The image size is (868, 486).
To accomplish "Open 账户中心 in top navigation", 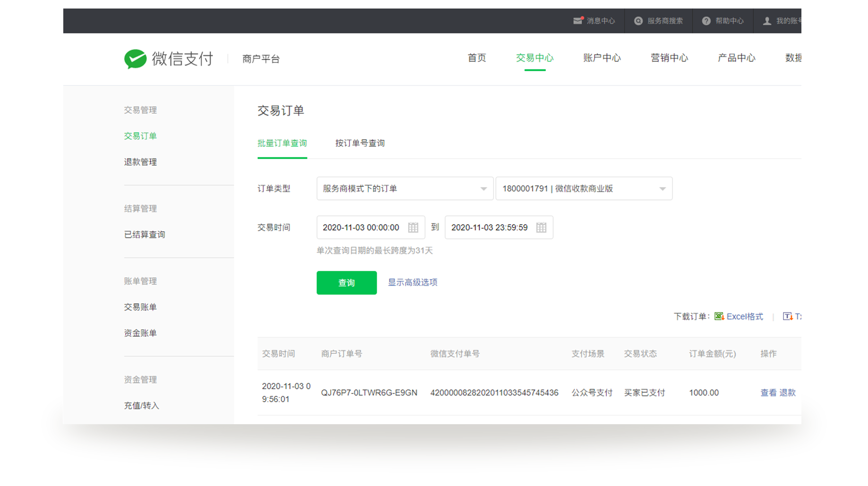I will click(x=602, y=58).
